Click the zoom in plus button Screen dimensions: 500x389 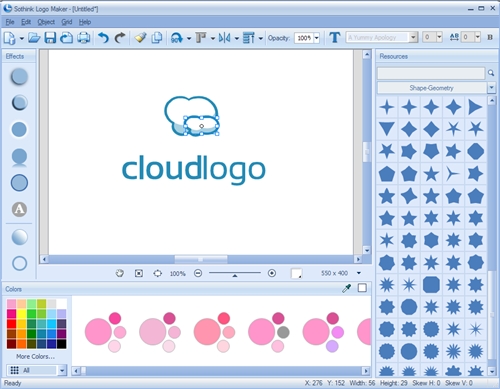pos(272,273)
